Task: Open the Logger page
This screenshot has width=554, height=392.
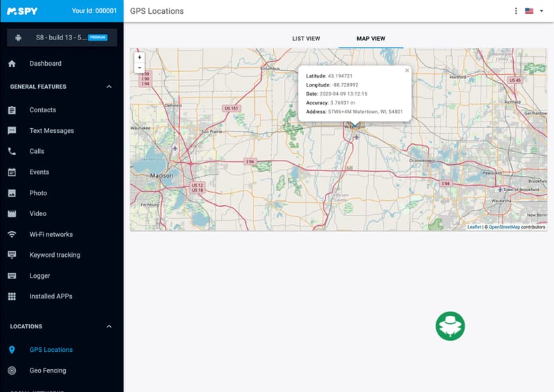Action: [x=39, y=276]
